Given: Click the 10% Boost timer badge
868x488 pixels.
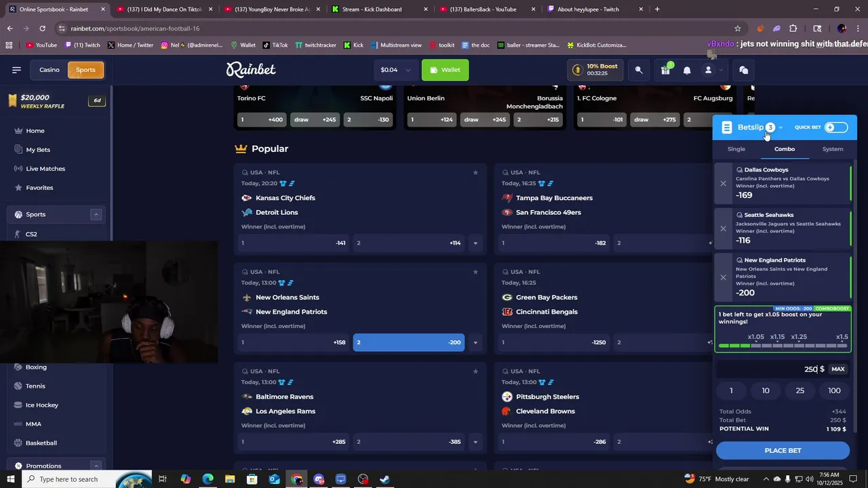Looking at the screenshot, I should point(595,70).
